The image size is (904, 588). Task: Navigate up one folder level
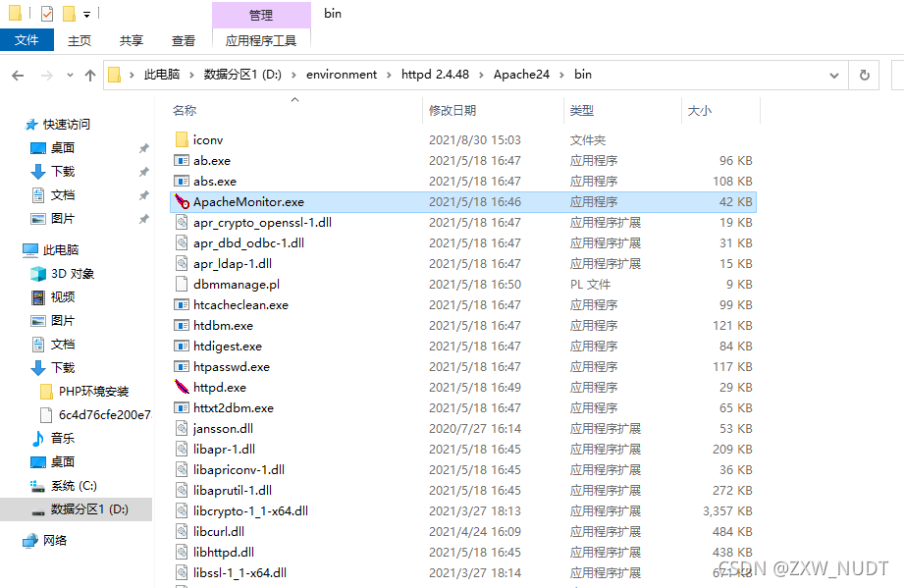91,75
